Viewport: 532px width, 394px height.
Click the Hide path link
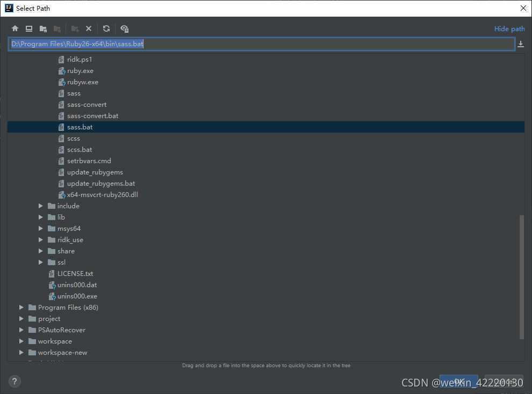pyautogui.click(x=509, y=29)
